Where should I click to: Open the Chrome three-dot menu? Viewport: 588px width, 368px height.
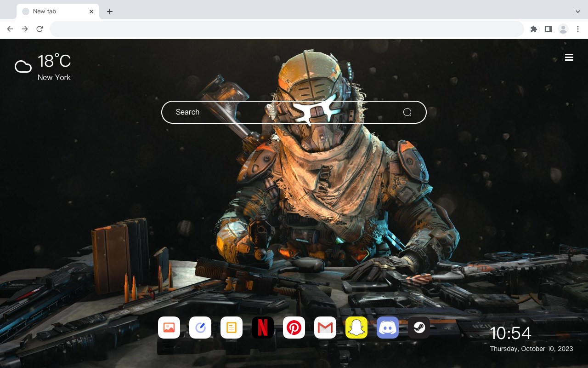point(578,29)
